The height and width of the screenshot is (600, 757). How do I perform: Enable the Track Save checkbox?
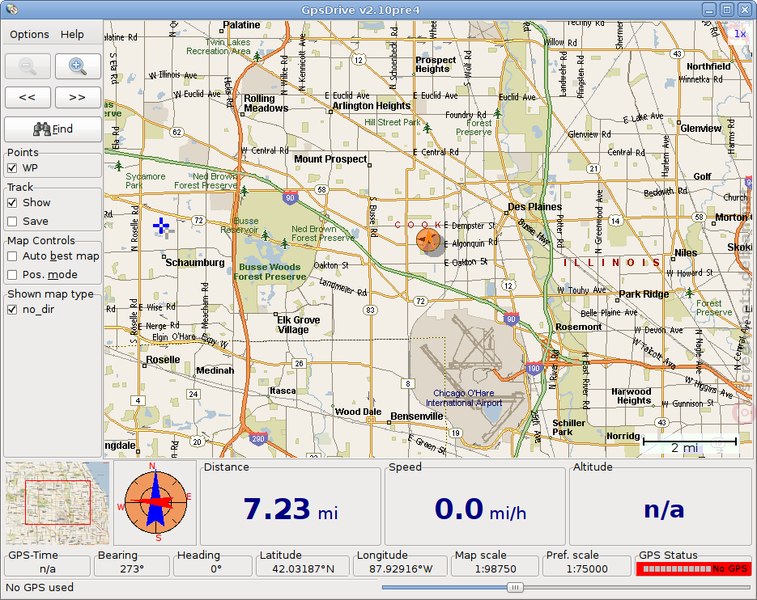(13, 222)
